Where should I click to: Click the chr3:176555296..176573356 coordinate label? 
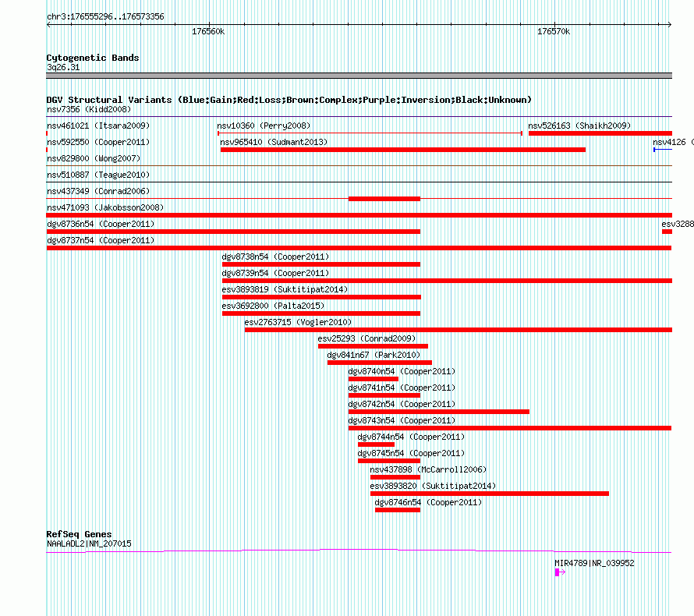tap(105, 17)
